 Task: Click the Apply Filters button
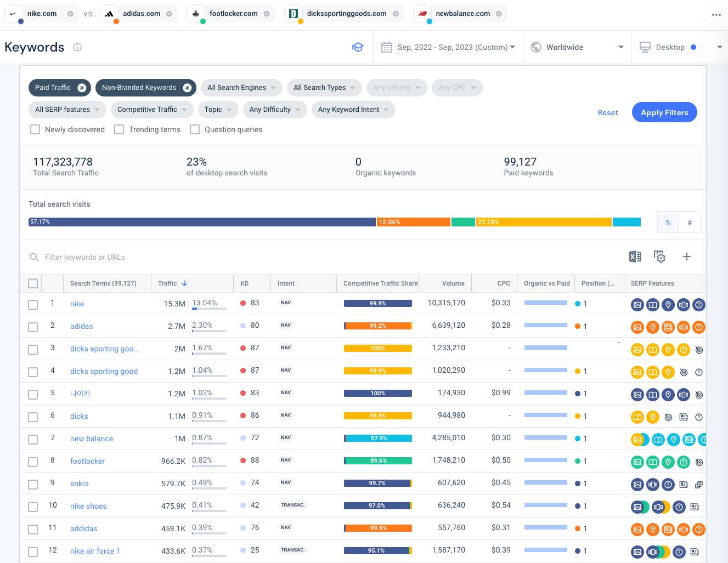click(x=664, y=112)
